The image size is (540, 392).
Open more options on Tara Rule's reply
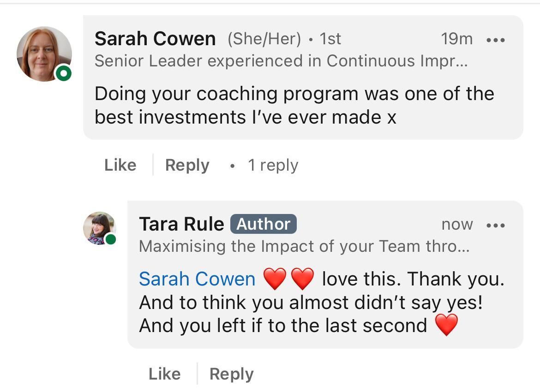(x=496, y=226)
